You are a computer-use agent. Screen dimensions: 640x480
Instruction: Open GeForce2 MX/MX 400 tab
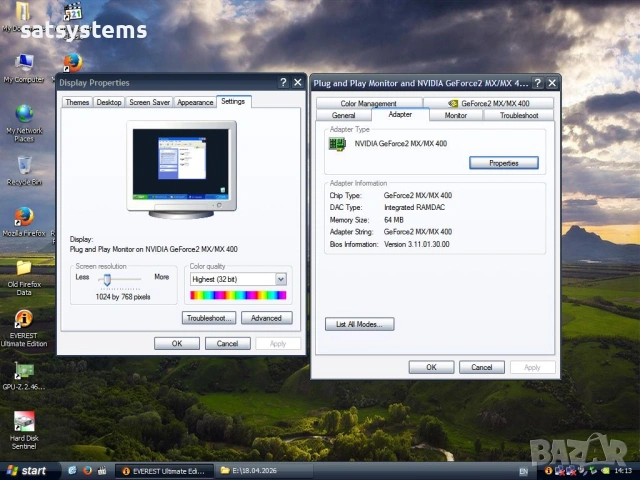489,103
